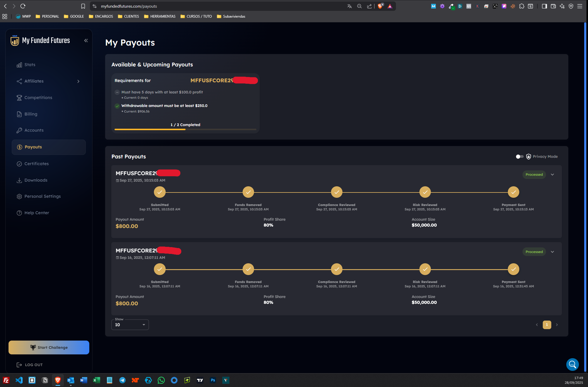This screenshot has height=387, width=588.
Task: Toggle the Privacy Mode switch
Action: (520, 157)
